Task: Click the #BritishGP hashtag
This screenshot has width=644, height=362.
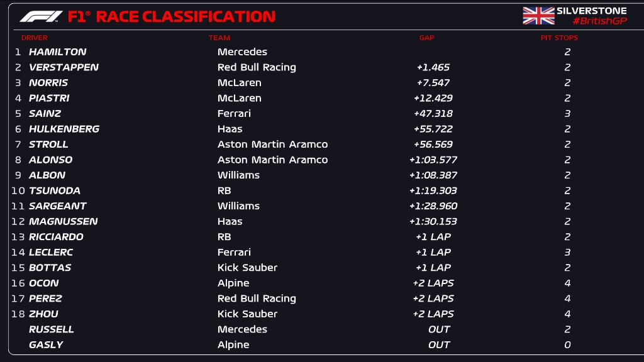Action: [591, 21]
